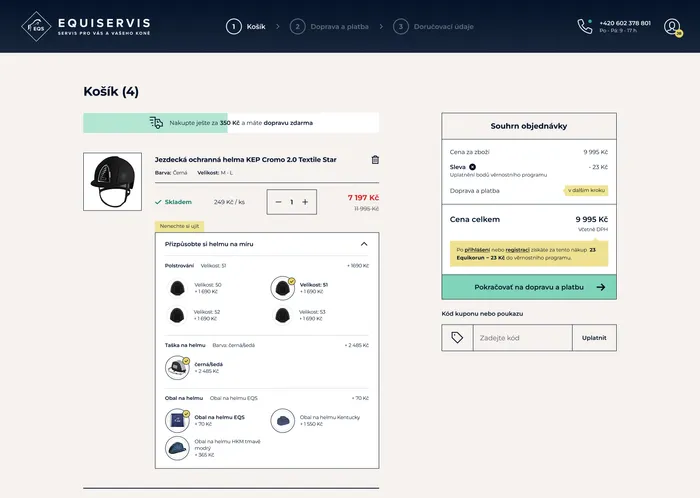The height and width of the screenshot is (498, 700).
Task: Click the Nenechte si ujít label
Action: 179,226
